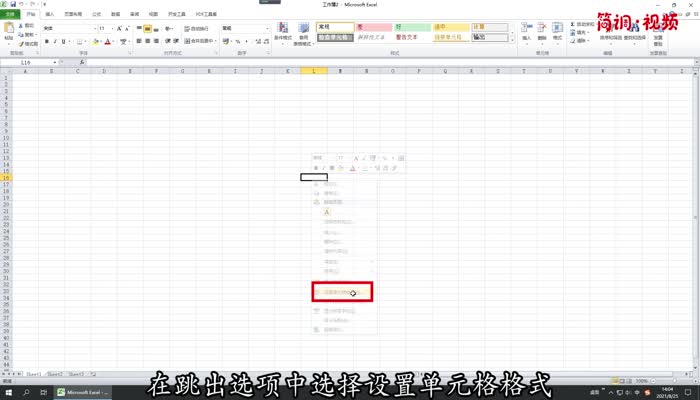
Task: Open the green File tab
Action: [9, 16]
